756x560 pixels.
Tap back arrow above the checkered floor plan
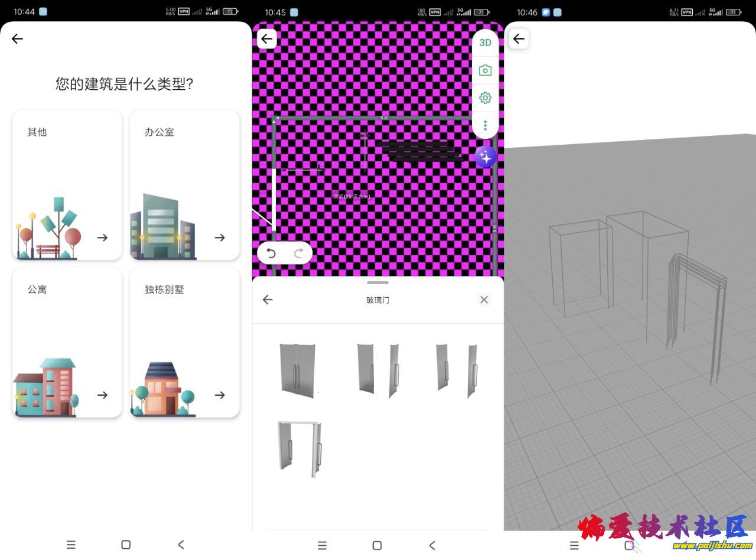[267, 39]
